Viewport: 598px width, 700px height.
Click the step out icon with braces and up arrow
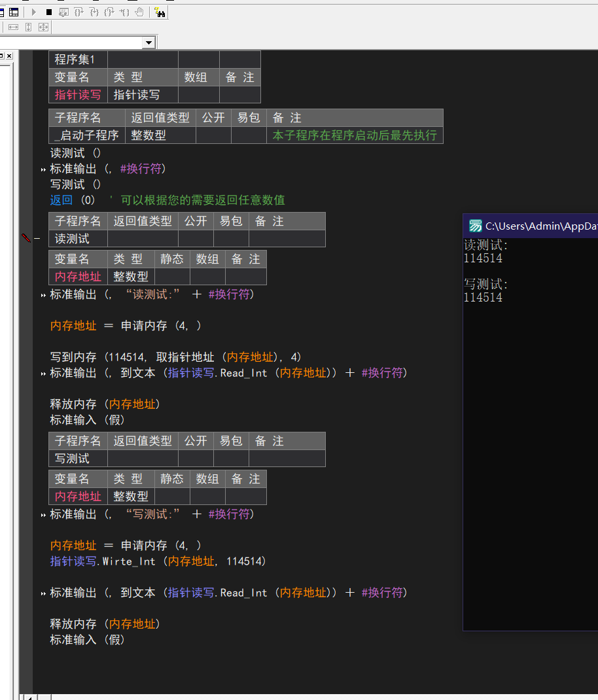(109, 12)
